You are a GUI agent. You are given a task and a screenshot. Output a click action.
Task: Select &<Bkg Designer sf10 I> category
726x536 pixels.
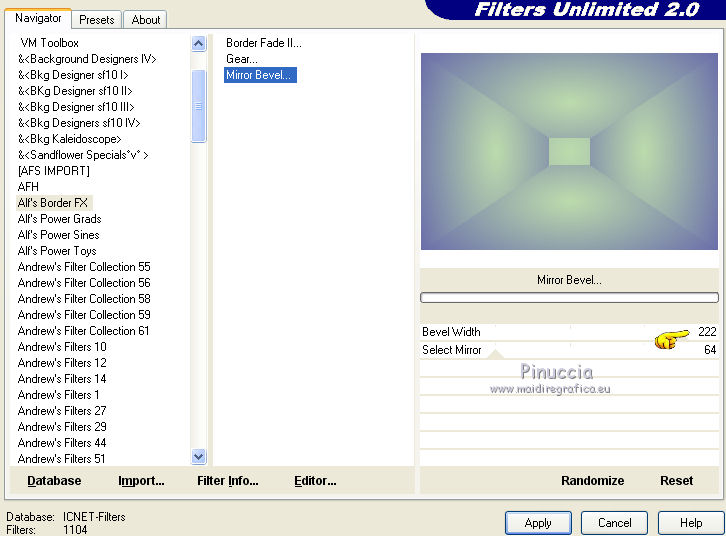(73, 75)
